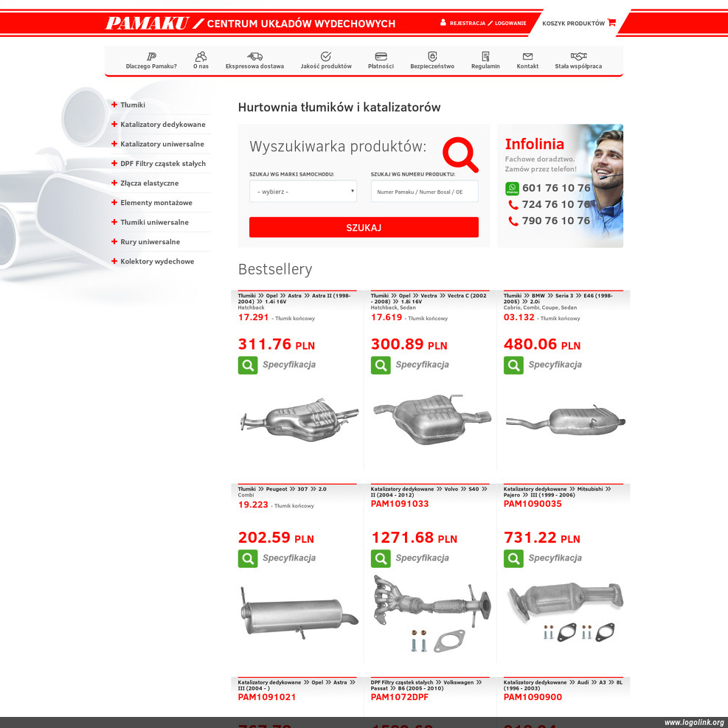Open the Jakość produktów menu item
The image size is (728, 728).
pos(326,66)
